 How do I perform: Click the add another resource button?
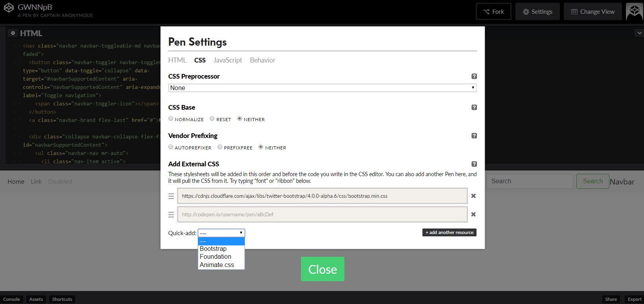pyautogui.click(x=449, y=232)
